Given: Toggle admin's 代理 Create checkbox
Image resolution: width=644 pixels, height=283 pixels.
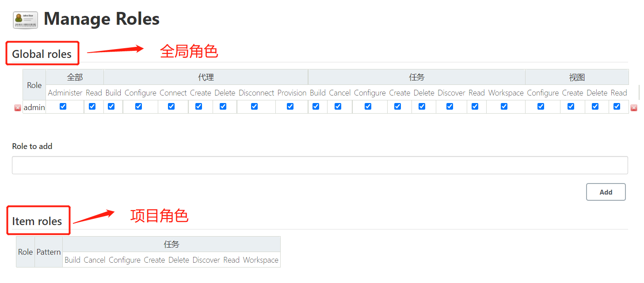Looking at the screenshot, I should pyautogui.click(x=198, y=106).
